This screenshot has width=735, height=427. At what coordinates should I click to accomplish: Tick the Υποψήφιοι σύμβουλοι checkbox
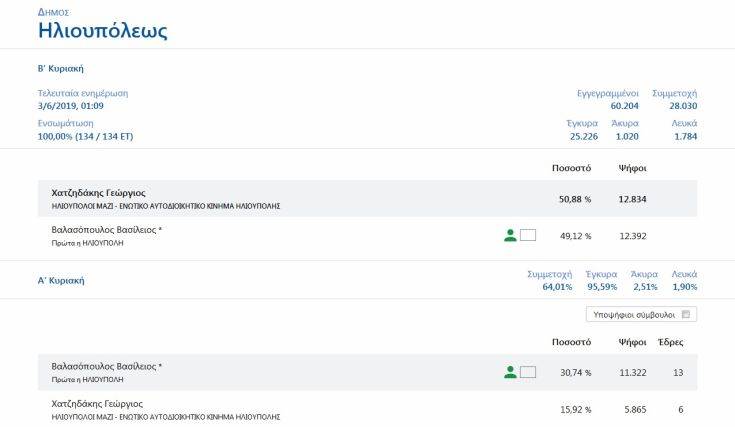[686, 314]
